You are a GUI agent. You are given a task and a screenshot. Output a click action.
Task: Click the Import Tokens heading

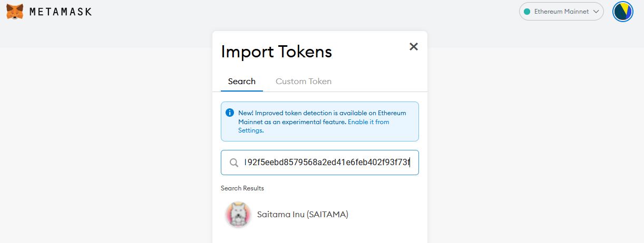click(x=276, y=52)
